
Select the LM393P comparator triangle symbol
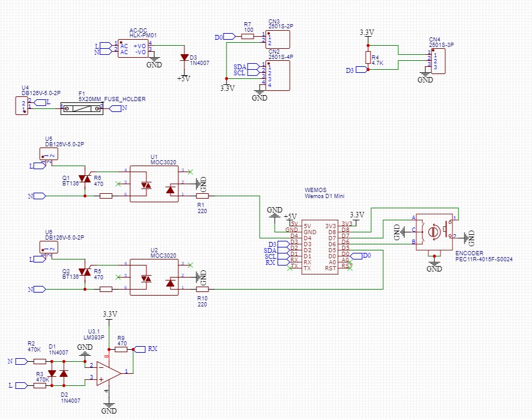point(108,373)
